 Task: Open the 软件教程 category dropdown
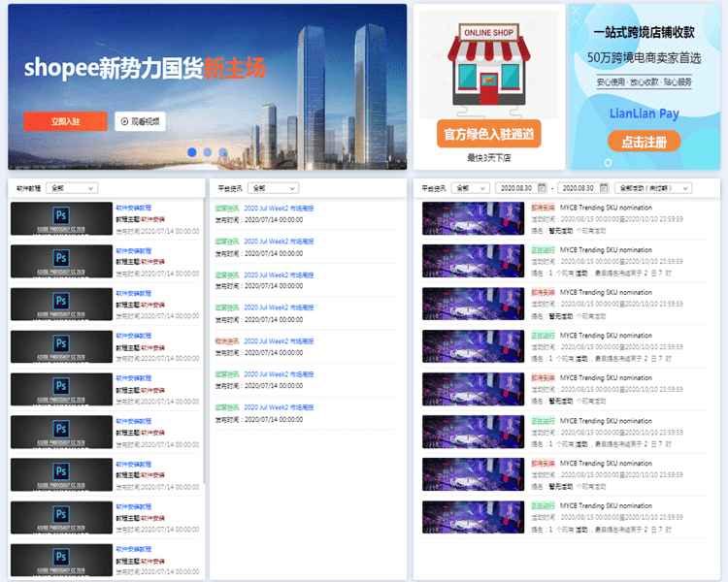(x=72, y=188)
